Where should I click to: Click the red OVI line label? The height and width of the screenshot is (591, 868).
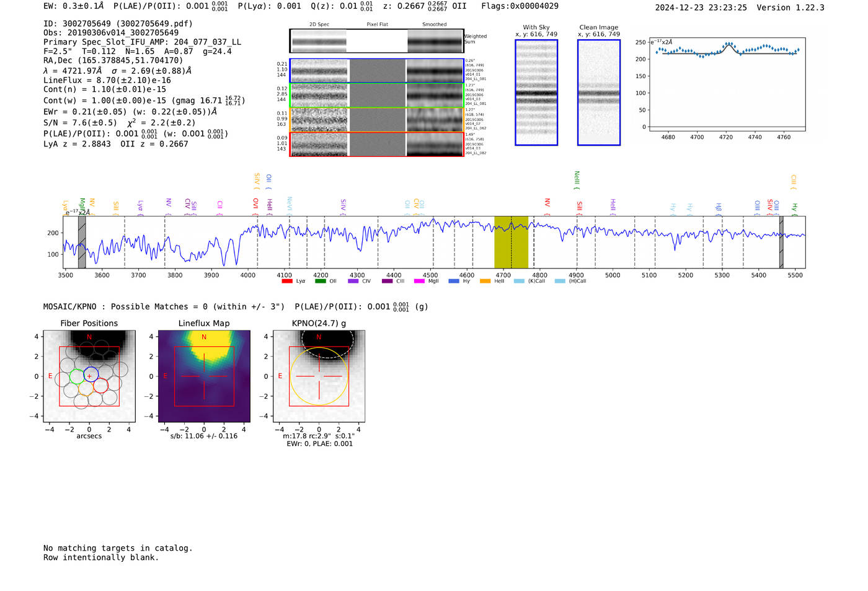click(255, 205)
